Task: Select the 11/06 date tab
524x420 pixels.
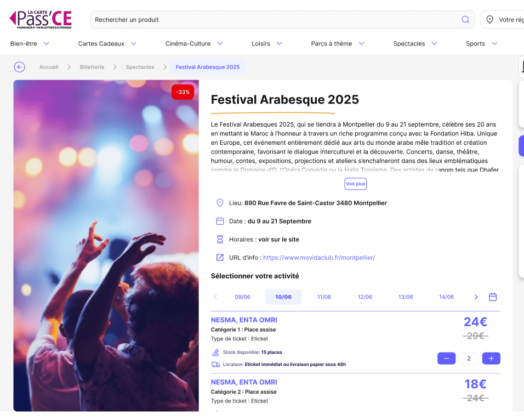Action: 324,297
